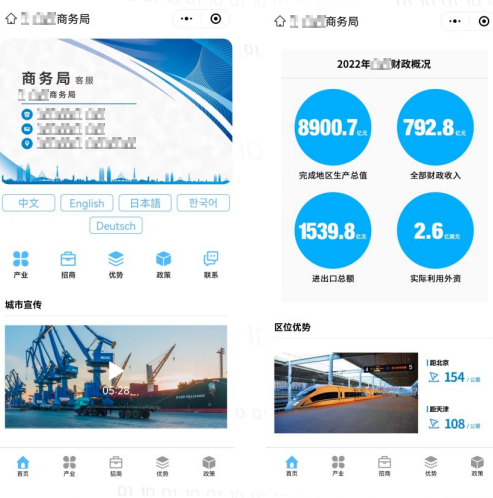Open the 政策 cube icon shortcut
The width and height of the screenshot is (493, 498).
point(163,264)
